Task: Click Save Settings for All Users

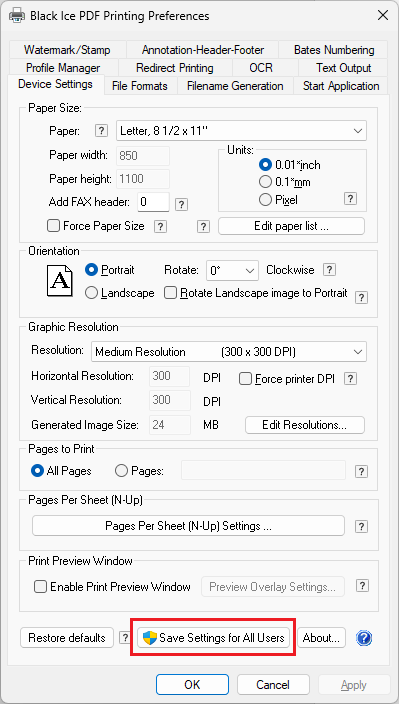Action: point(213,638)
